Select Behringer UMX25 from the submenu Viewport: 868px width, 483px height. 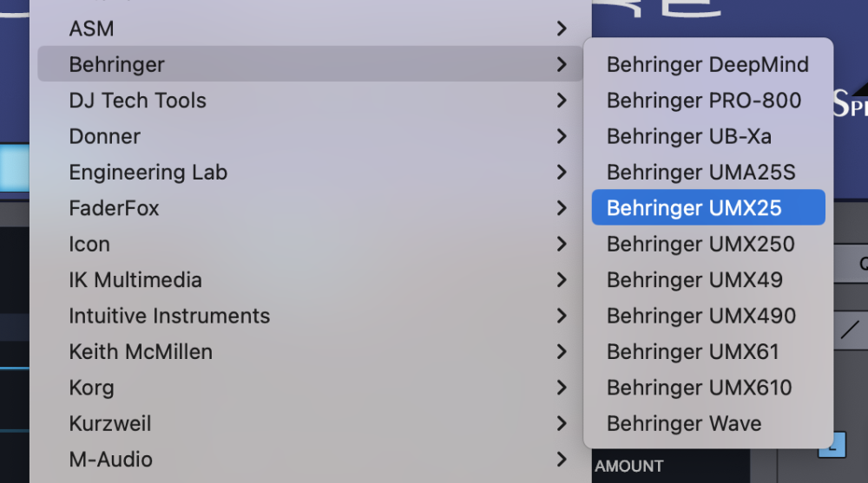pyautogui.click(x=694, y=208)
